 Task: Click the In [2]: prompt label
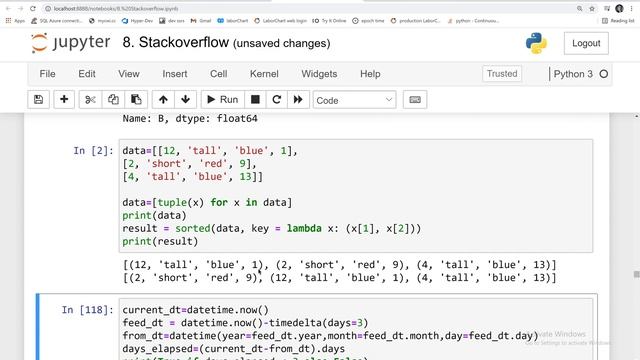click(93, 151)
